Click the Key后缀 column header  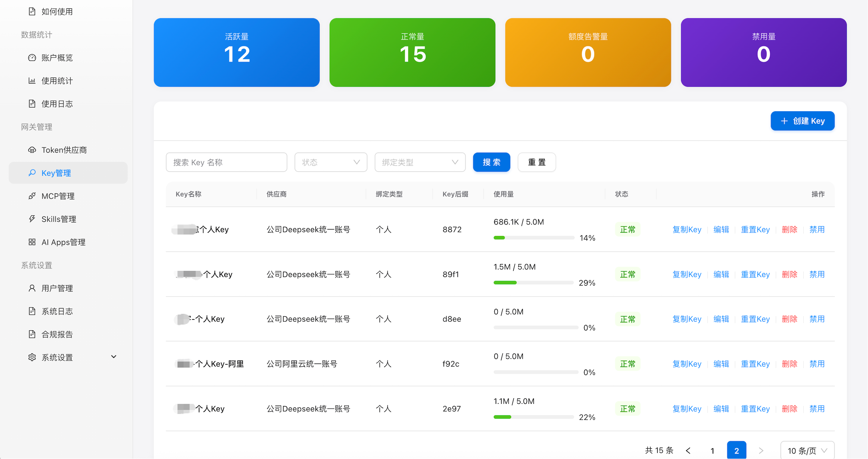coord(455,194)
